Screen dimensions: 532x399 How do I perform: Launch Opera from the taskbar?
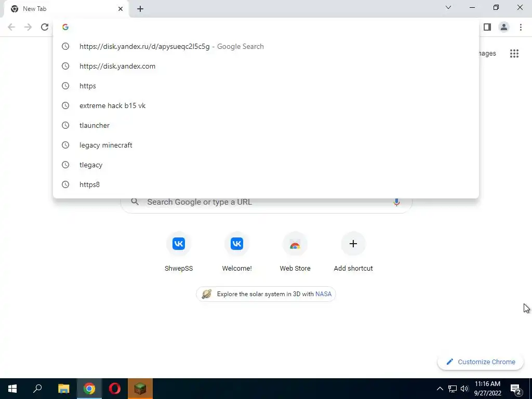click(x=115, y=389)
